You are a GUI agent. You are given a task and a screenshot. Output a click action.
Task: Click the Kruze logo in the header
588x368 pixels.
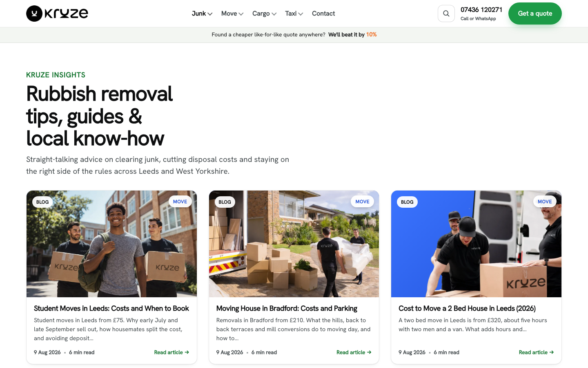click(57, 13)
